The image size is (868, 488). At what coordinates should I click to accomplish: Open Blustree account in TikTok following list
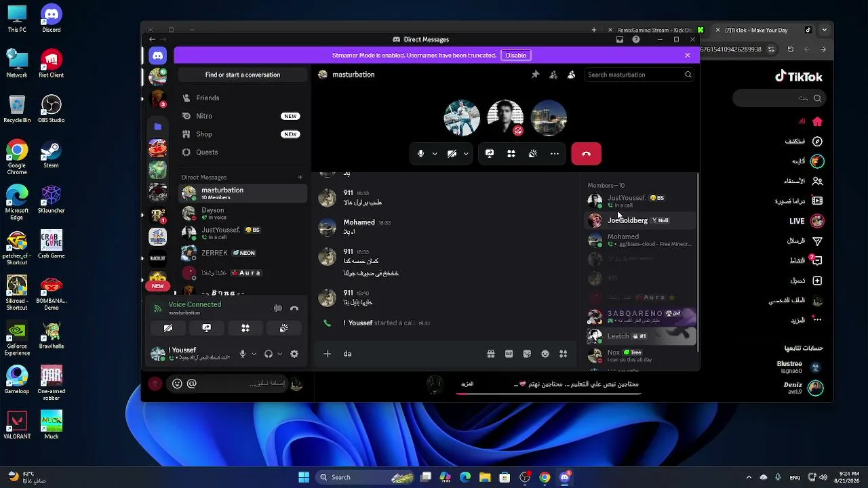point(800,367)
